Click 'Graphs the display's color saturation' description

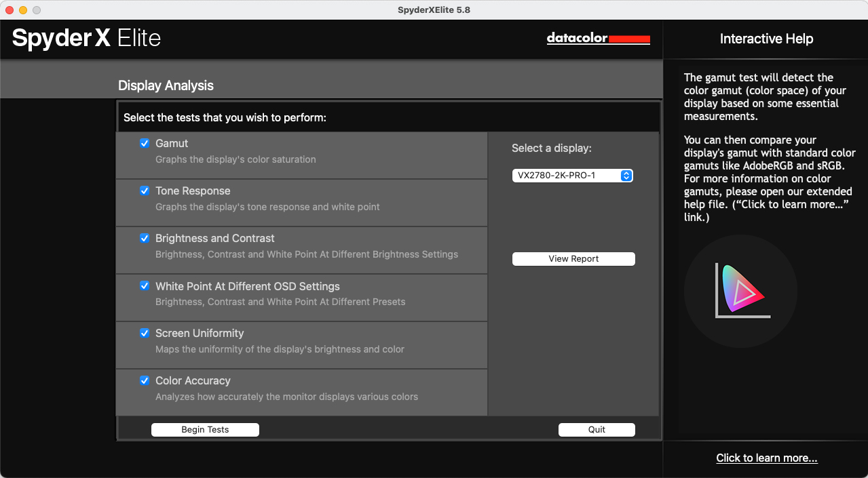coord(235,160)
